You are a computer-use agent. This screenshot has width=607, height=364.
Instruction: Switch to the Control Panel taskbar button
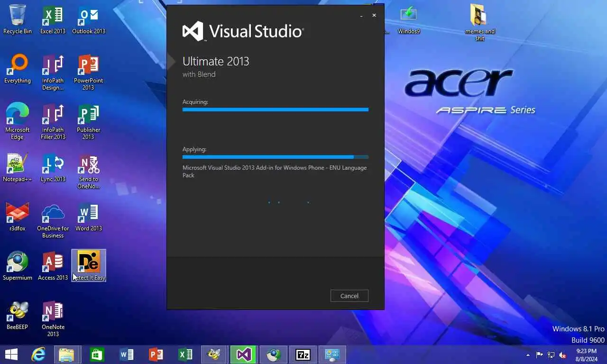point(332,355)
